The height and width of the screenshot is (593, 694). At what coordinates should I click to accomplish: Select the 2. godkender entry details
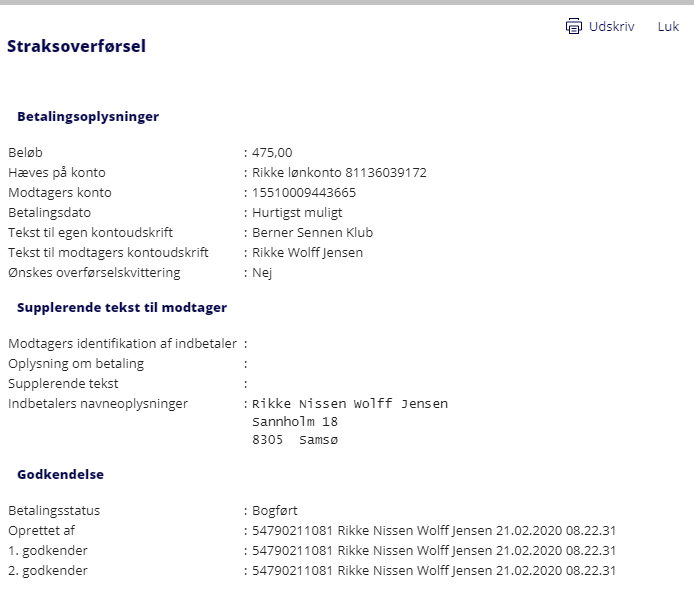(434, 570)
